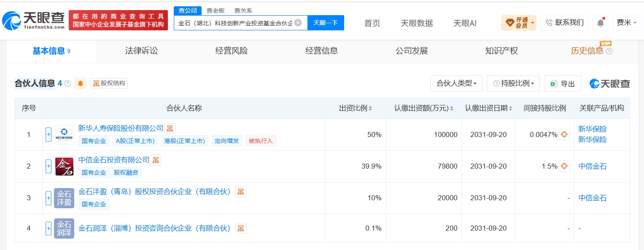Open the 合伙人类型 filter dropdown

pos(456,83)
